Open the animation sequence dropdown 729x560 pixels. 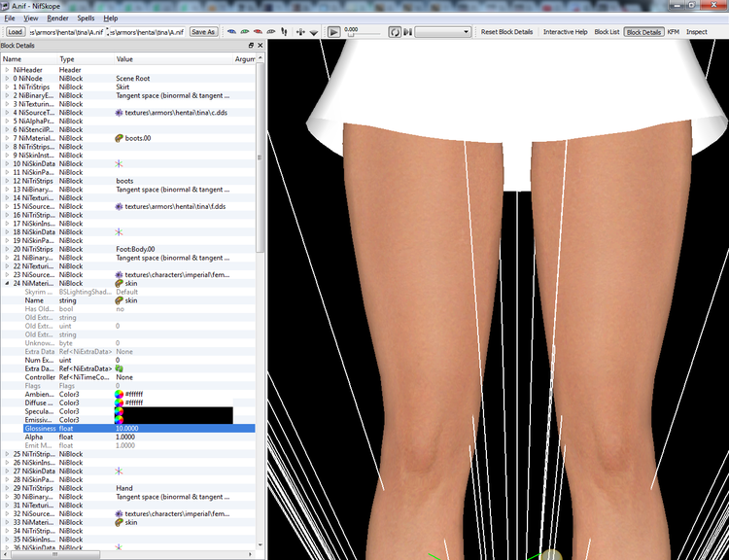tap(443, 32)
